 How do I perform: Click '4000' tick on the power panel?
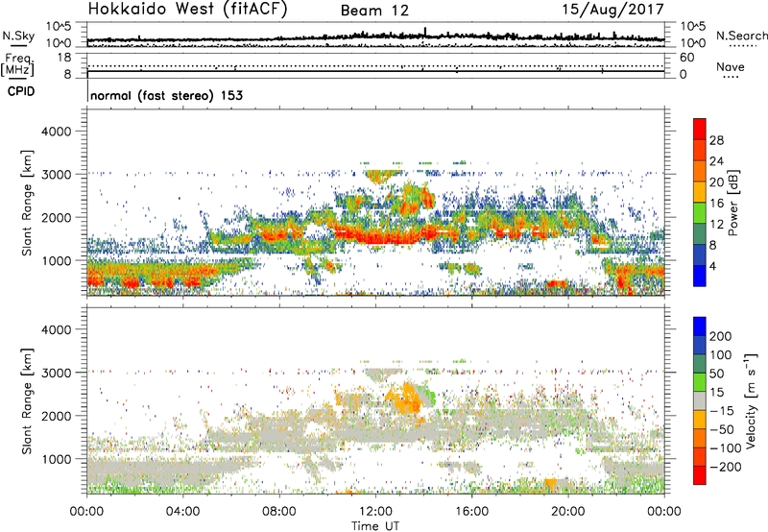(57, 132)
